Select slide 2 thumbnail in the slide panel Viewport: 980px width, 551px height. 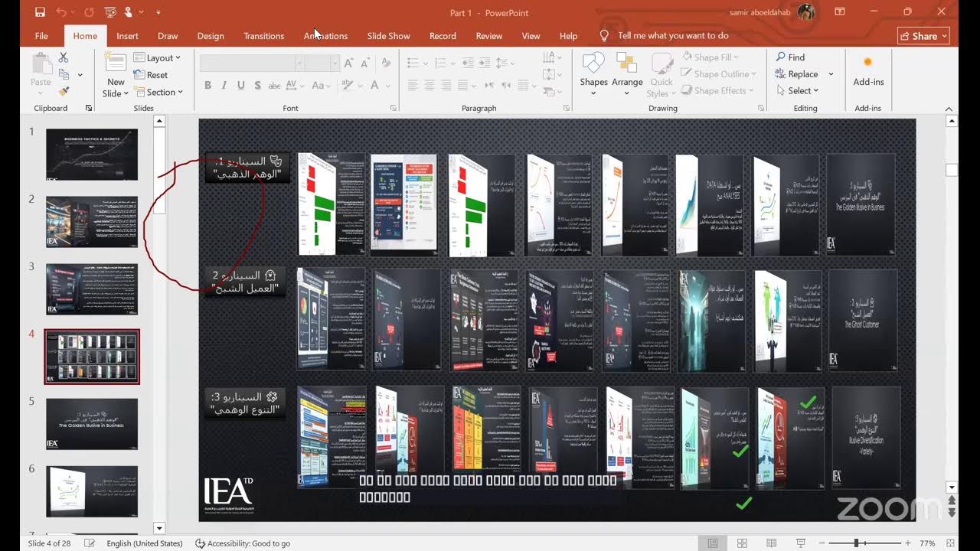(92, 222)
